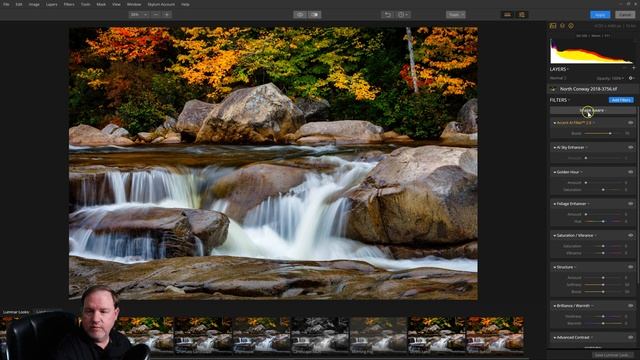This screenshot has width=640, height=360.
Task: Open the layer Opacity dropdown
Action: coord(610,78)
